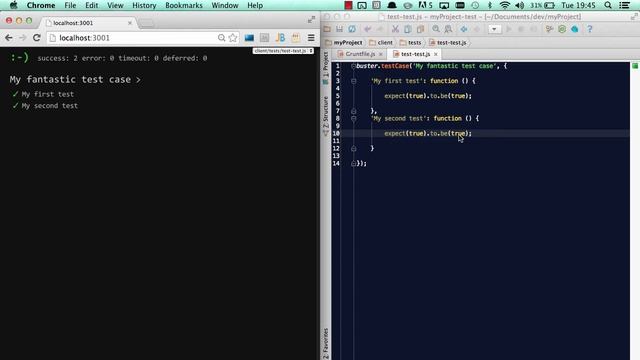Click the JB JetBrains extension icon
The image size is (640, 360).
pyautogui.click(x=280, y=38)
